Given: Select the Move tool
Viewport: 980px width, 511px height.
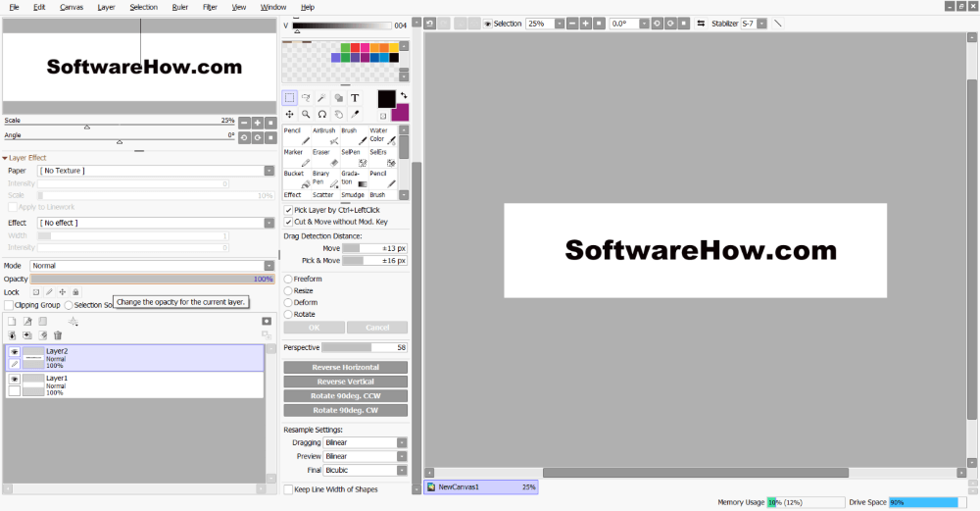Looking at the screenshot, I should [289, 115].
